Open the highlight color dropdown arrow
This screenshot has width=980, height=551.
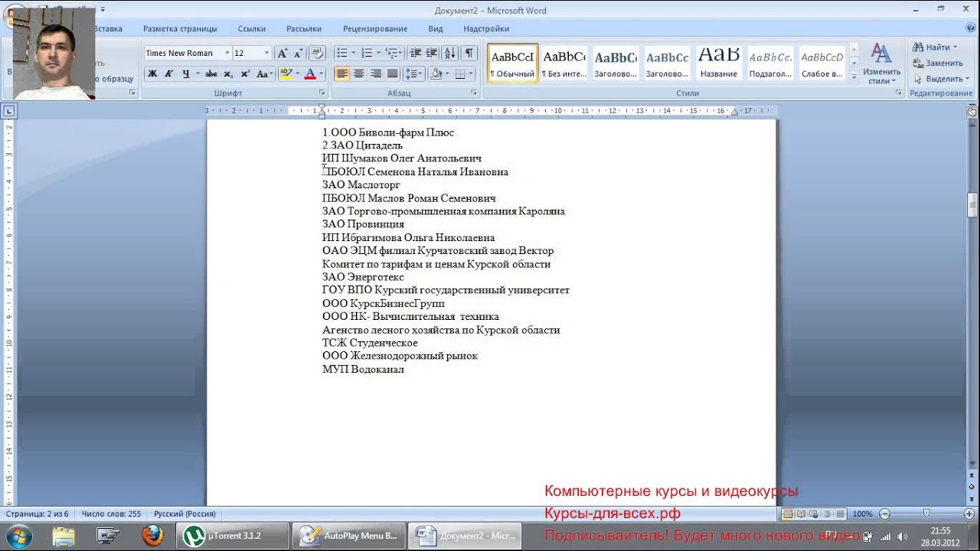[x=296, y=73]
